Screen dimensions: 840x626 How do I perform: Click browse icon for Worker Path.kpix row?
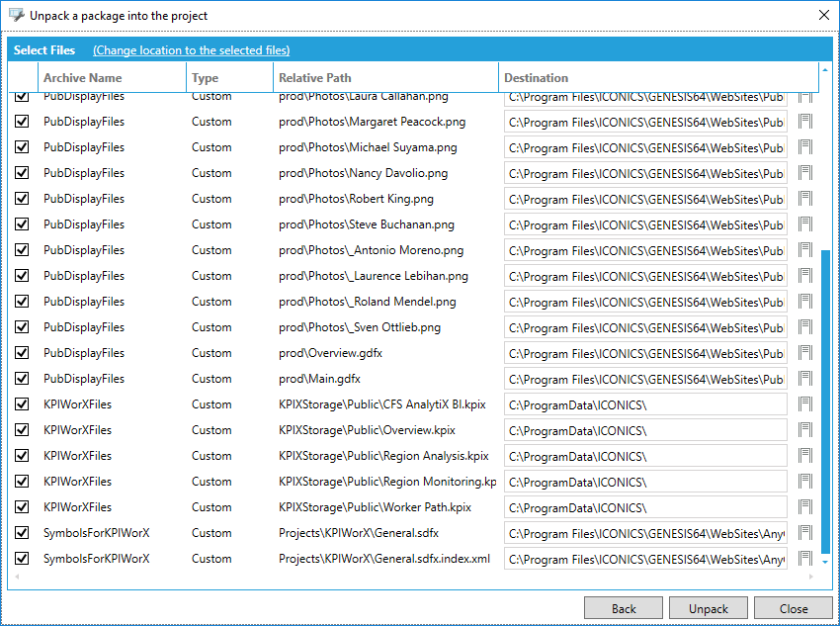pyautogui.click(x=804, y=507)
